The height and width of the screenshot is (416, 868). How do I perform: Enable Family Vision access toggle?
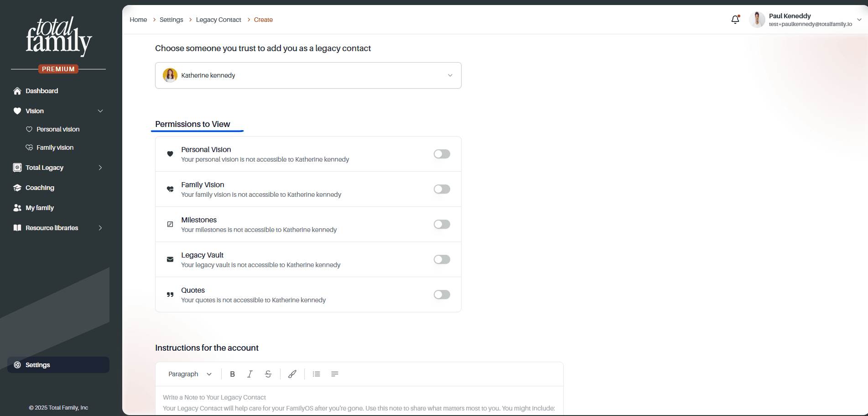(x=442, y=189)
